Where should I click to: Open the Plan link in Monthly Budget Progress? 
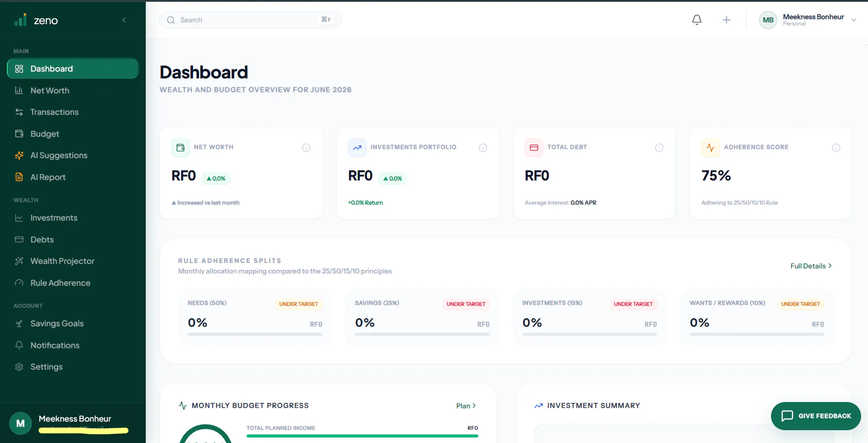pos(466,406)
